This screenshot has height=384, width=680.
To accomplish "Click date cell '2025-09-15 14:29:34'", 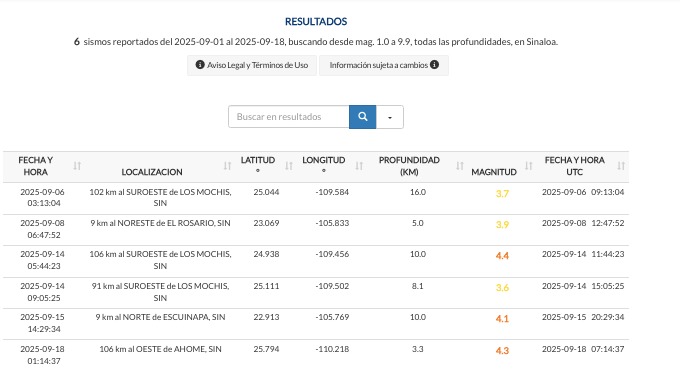I will pos(42,323).
